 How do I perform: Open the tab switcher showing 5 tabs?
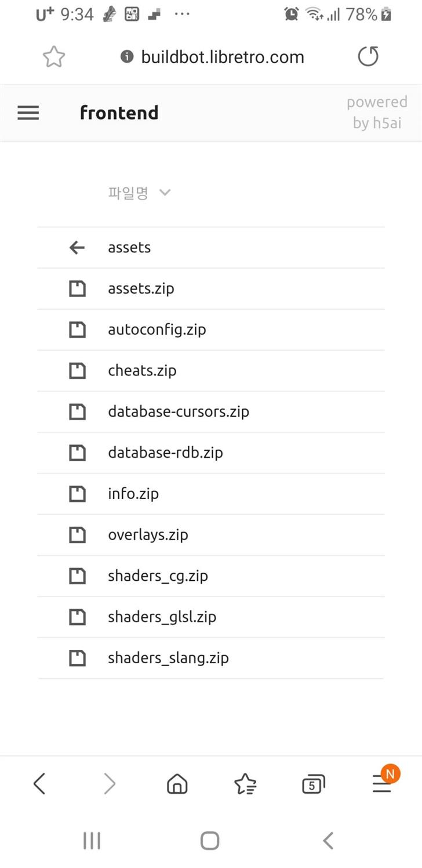pos(314,784)
